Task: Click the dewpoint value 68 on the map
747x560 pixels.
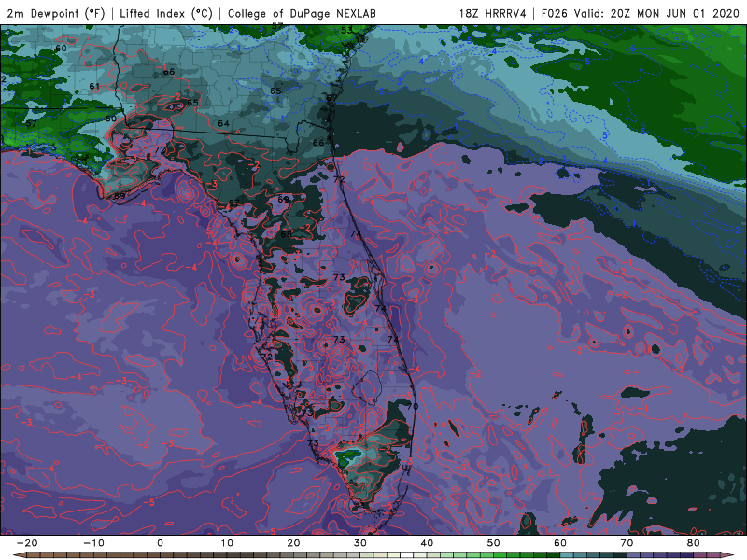Action: tap(287, 234)
